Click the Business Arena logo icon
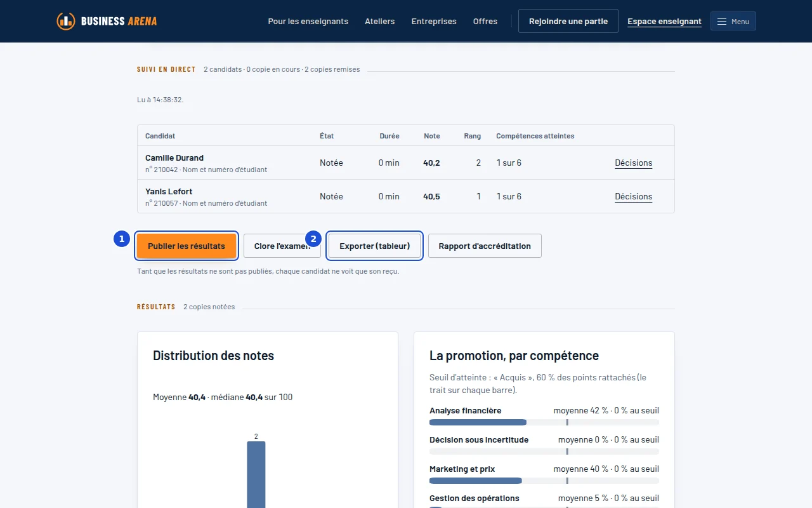Viewport: 812px width, 508px height. point(65,21)
